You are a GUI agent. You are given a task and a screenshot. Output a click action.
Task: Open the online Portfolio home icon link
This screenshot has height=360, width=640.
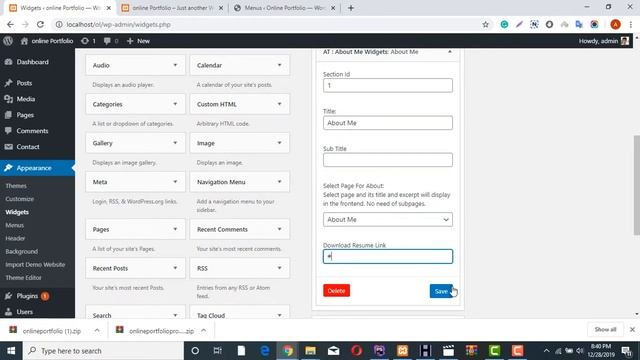[47, 41]
